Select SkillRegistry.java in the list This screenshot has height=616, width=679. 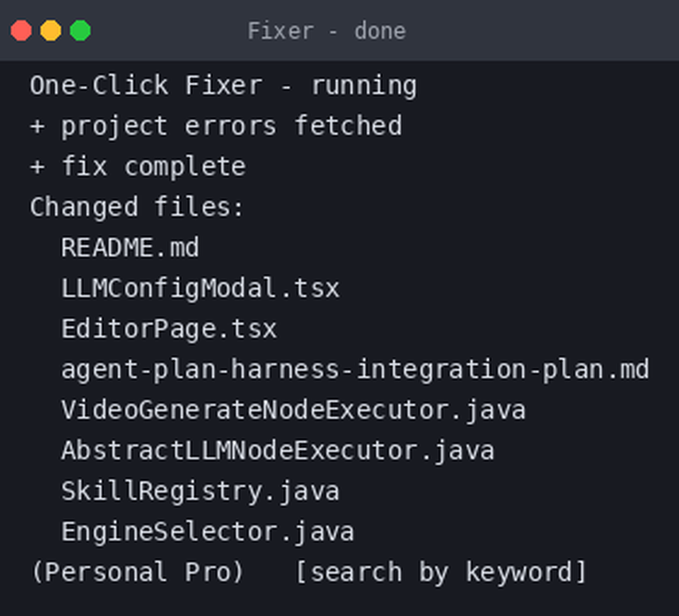(x=200, y=492)
